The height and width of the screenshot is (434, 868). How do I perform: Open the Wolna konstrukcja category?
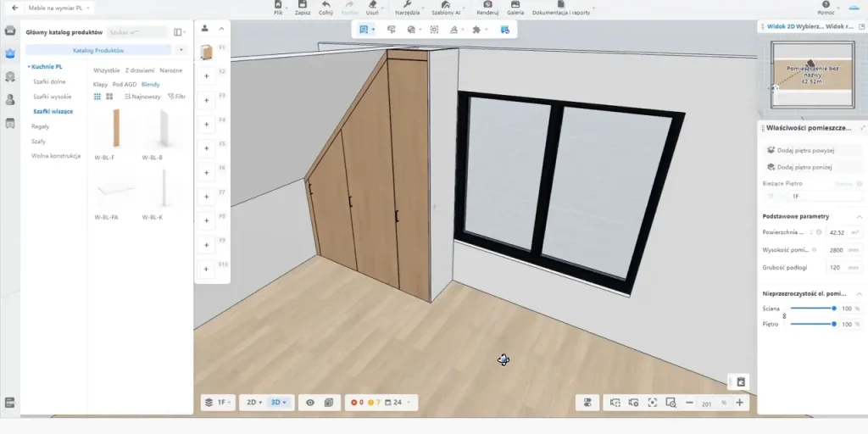(x=56, y=156)
